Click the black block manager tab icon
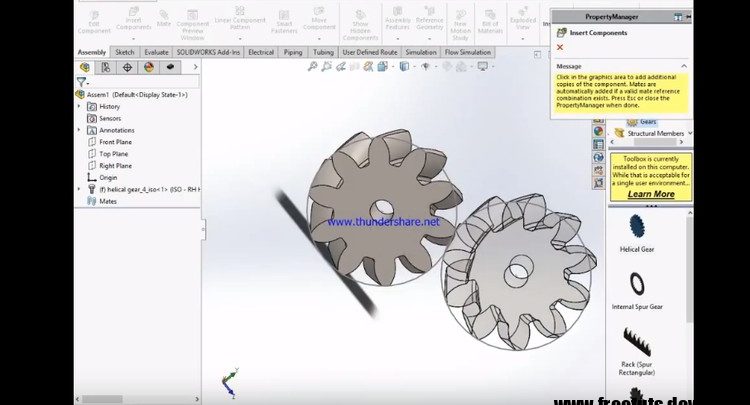 [x=170, y=67]
